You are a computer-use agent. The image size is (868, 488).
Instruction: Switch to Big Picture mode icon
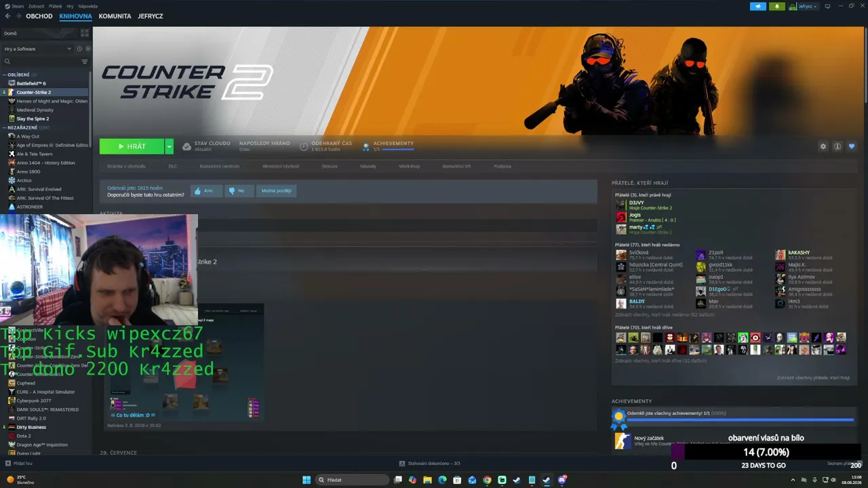point(827,6)
